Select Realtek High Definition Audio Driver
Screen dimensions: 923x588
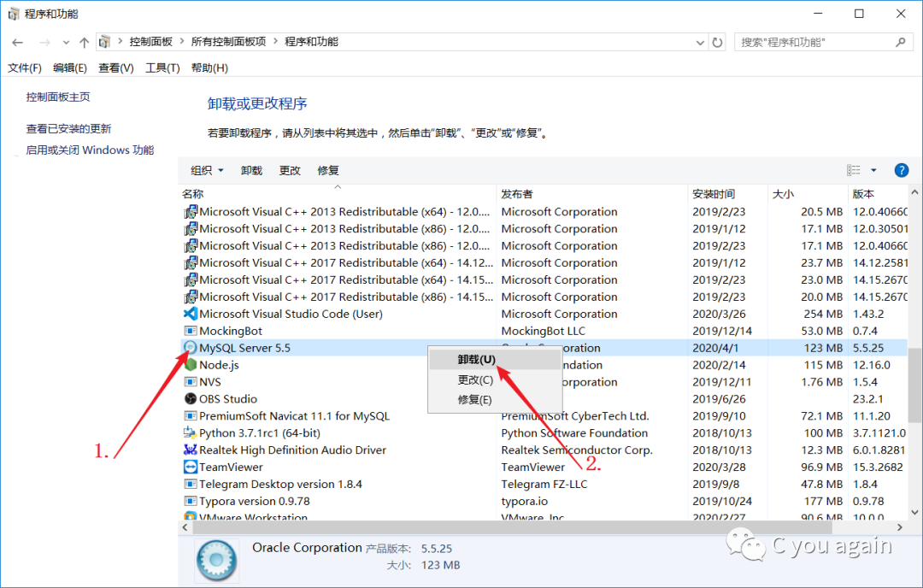point(292,450)
